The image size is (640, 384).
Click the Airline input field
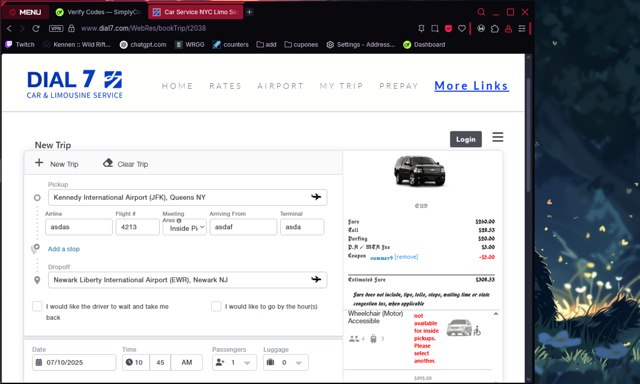pyautogui.click(x=79, y=227)
